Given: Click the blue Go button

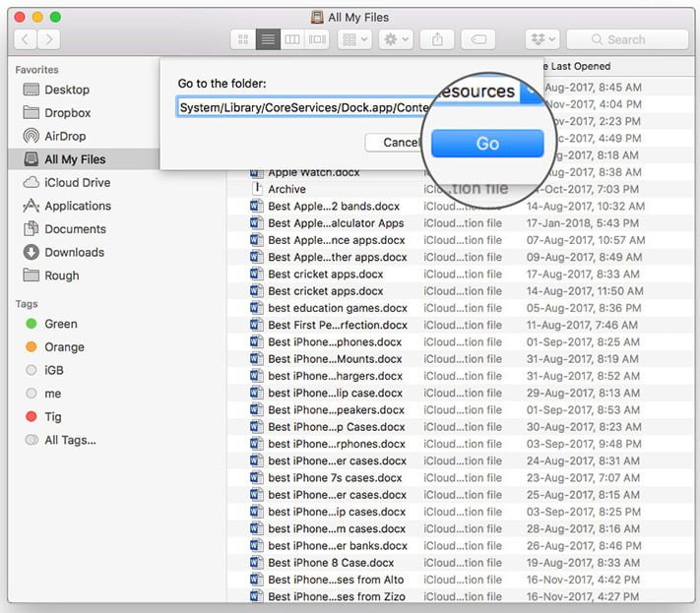Looking at the screenshot, I should [x=487, y=144].
